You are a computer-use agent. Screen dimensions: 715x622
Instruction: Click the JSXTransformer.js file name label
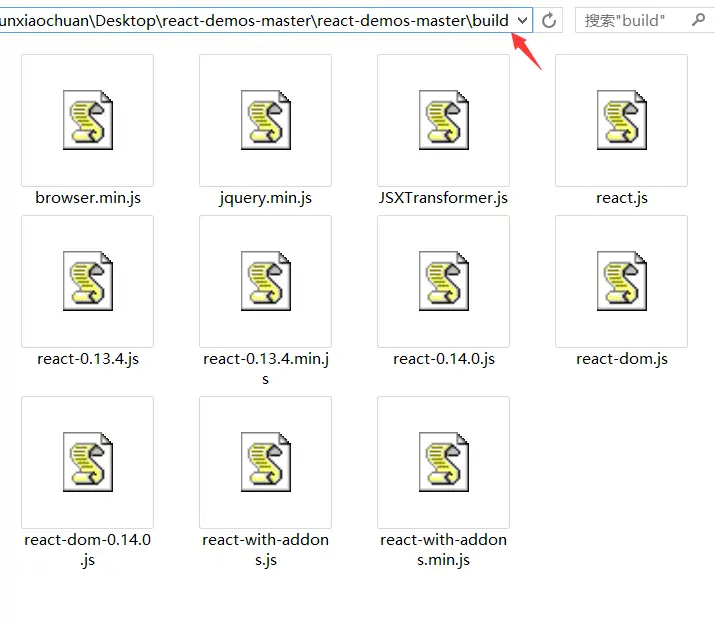point(443,198)
